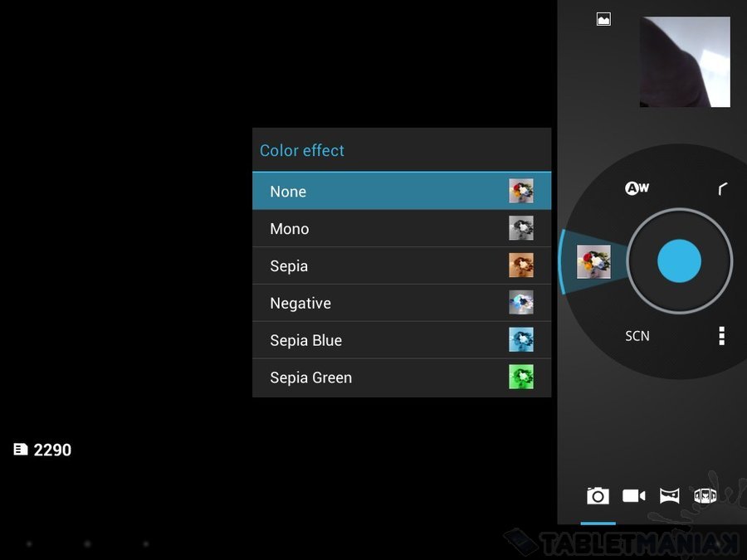Click the partially visible exposure icon on the dial
The height and width of the screenshot is (560, 747).
(x=723, y=188)
